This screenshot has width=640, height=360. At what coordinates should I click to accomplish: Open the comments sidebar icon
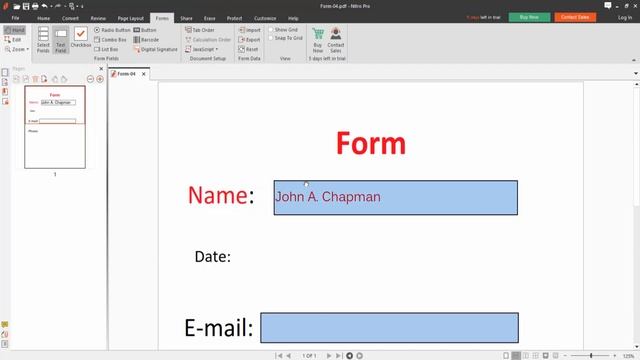5,324
